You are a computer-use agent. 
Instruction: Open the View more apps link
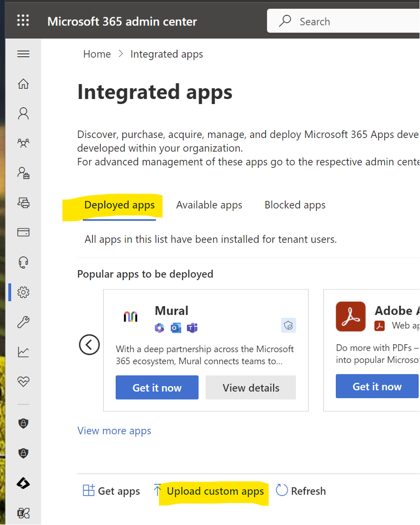114,431
